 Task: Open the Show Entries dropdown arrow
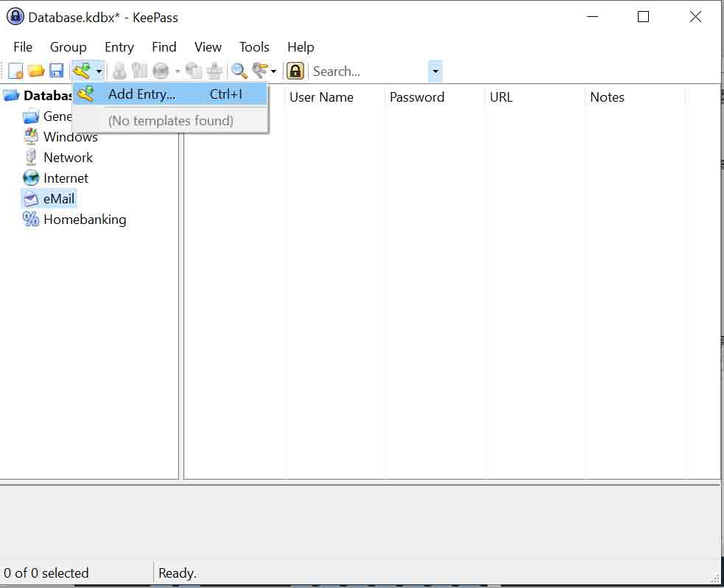tap(273, 71)
